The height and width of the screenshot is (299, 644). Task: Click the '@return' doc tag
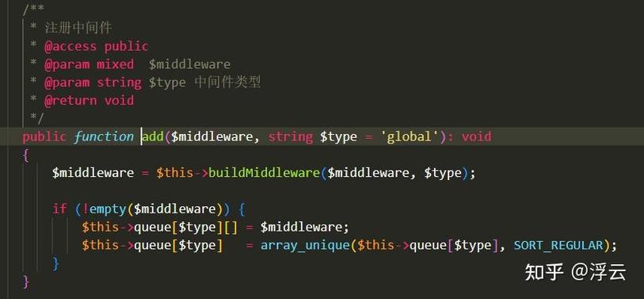pos(70,101)
